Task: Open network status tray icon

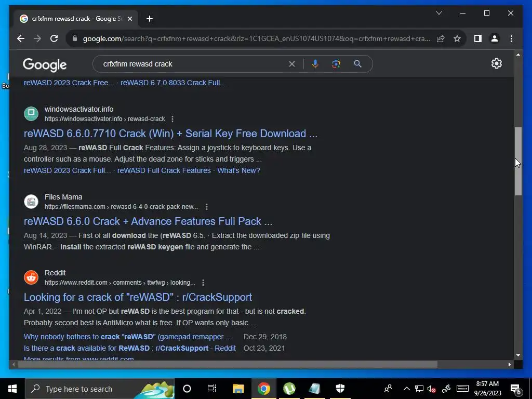Action: pos(419,389)
